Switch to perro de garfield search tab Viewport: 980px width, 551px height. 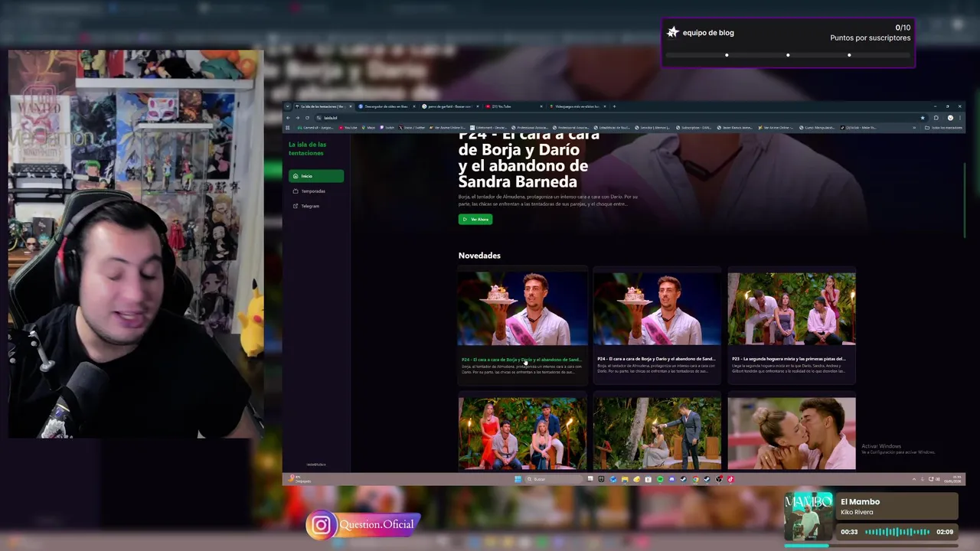(449, 106)
